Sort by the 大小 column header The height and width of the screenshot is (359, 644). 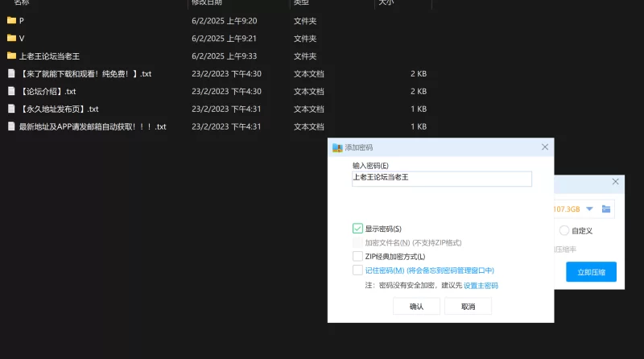[386, 2]
